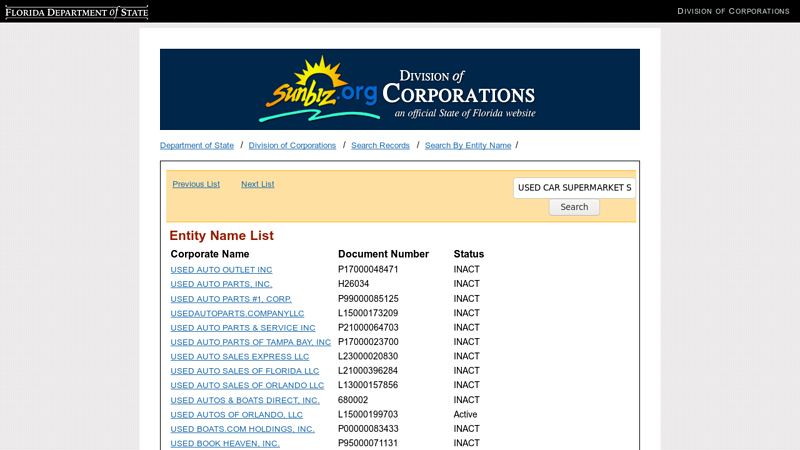Select document number H26034
Image resolution: width=800 pixels, height=450 pixels.
(x=353, y=284)
